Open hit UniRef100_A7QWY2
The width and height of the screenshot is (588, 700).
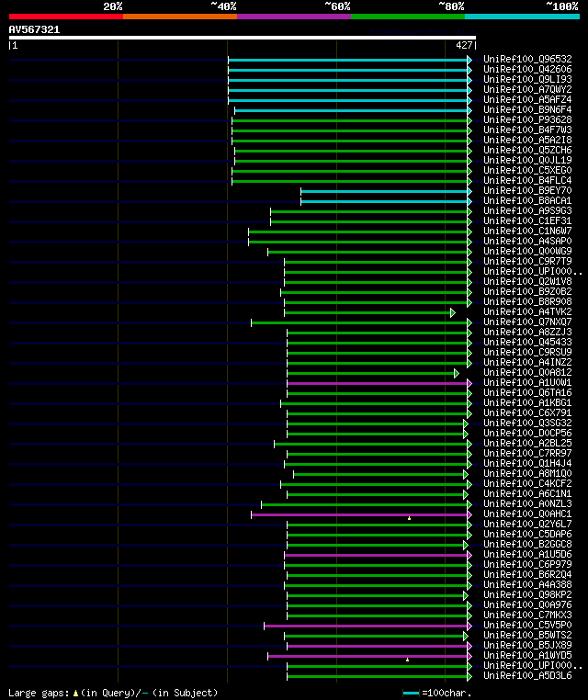coord(527,89)
